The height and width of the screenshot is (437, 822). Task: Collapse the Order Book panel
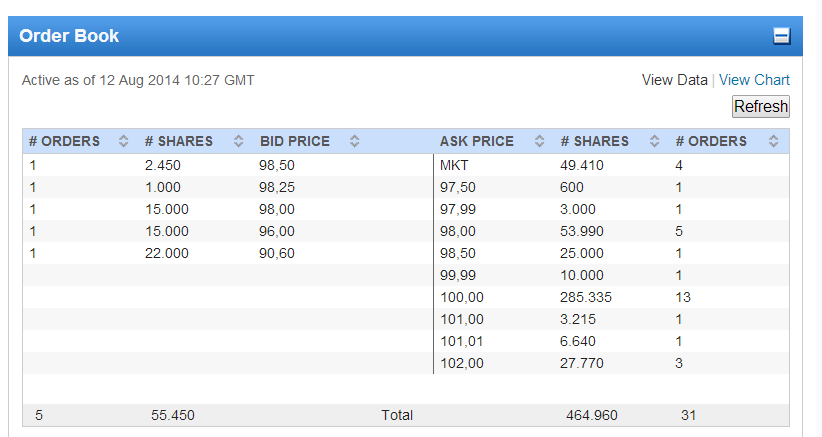782,37
